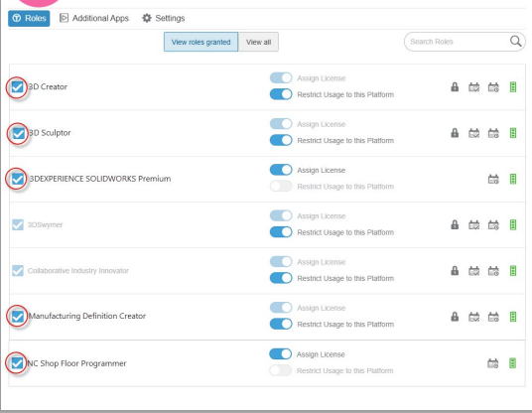Click calendar-clock icon in Manufacturing Definition Creator row
The height and width of the screenshot is (413, 532).
click(x=493, y=317)
